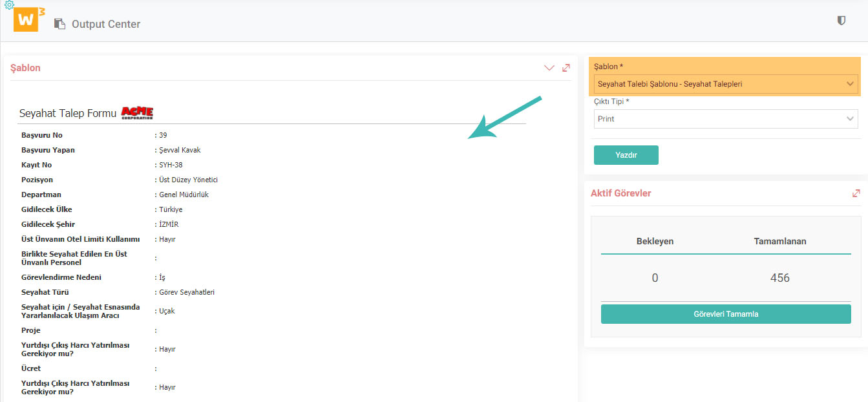
Task: Click the completed tasks count 456
Action: (x=779, y=278)
